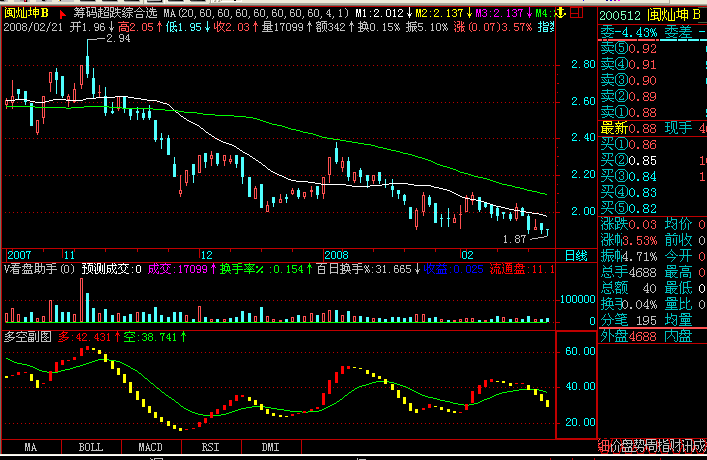Screen dimensions: 707x460
Task: Click the 多:42.431 bullish value
Action: tap(84, 337)
